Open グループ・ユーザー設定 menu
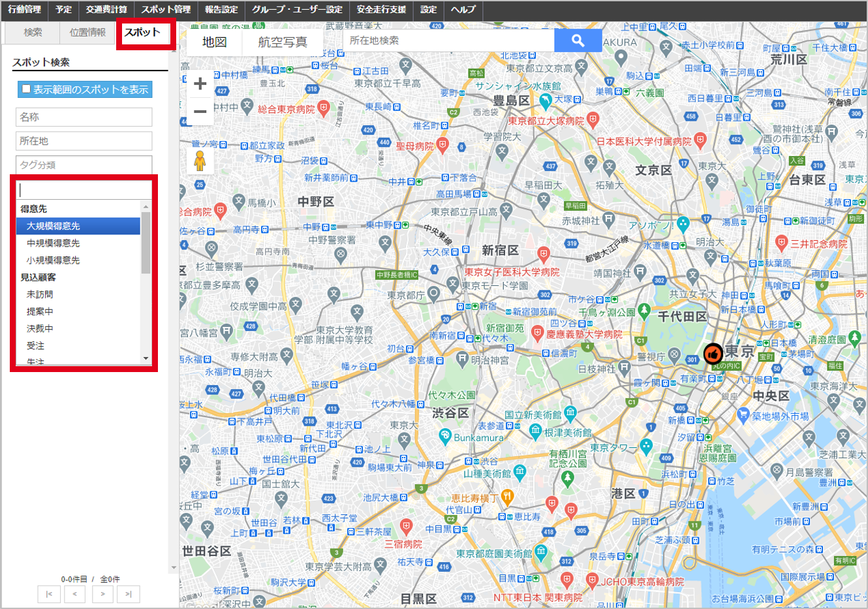 click(x=297, y=10)
